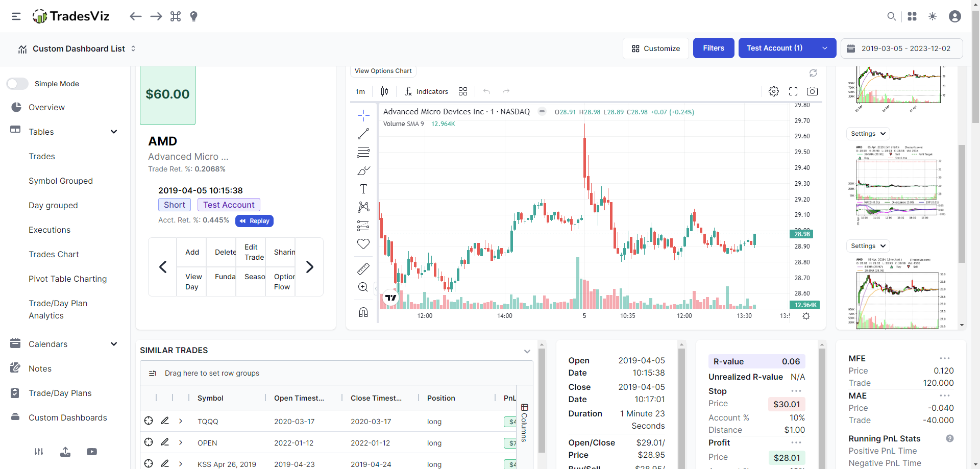Viewport: 980px width, 469px height.
Task: Open the hamburger menu icon
Action: tap(16, 16)
